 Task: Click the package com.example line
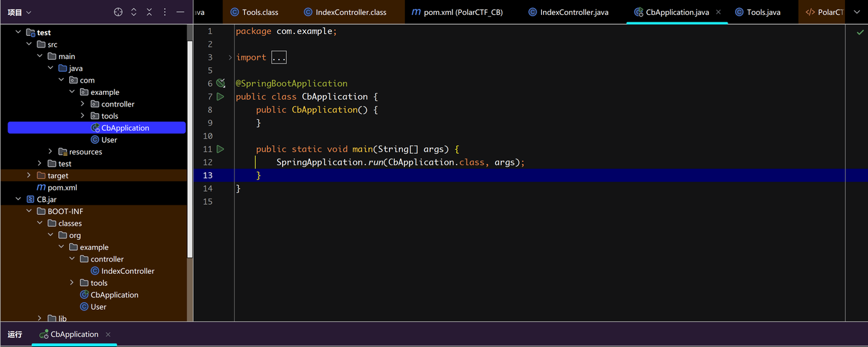(x=286, y=32)
